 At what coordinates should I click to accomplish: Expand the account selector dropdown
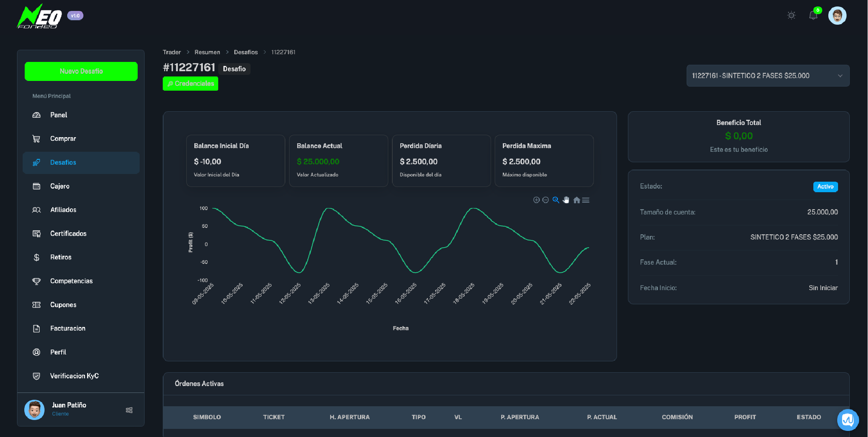(x=768, y=76)
